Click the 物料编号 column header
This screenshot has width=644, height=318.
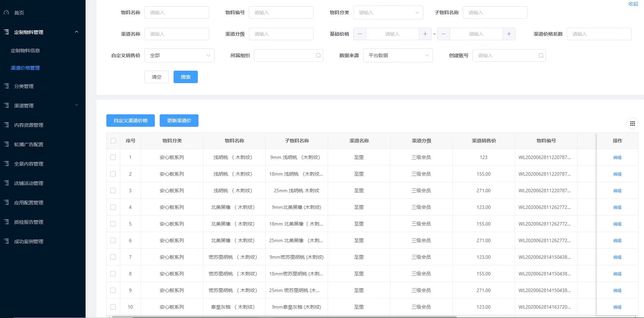point(546,141)
